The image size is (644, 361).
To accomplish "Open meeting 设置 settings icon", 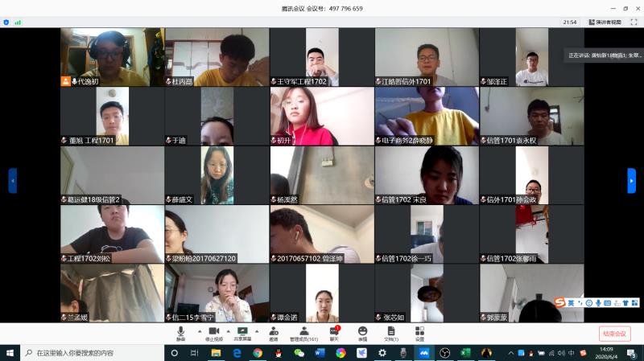I will click(x=419, y=332).
